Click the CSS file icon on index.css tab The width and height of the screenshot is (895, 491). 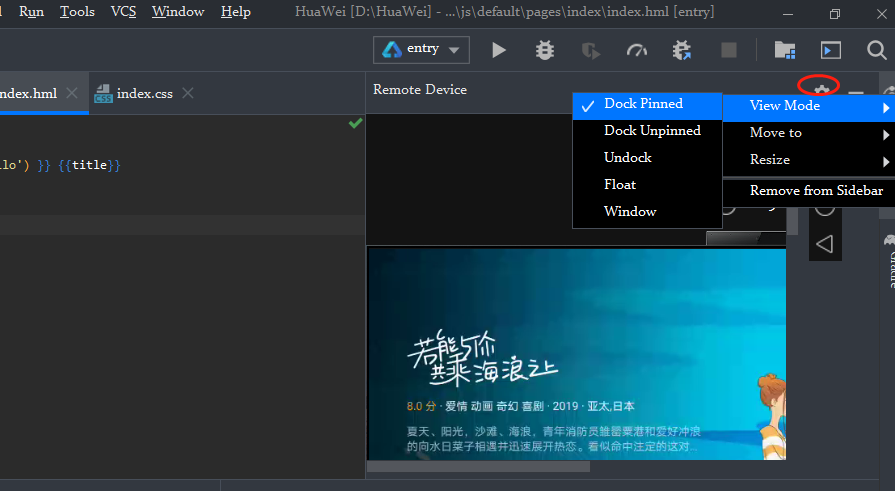click(x=103, y=94)
